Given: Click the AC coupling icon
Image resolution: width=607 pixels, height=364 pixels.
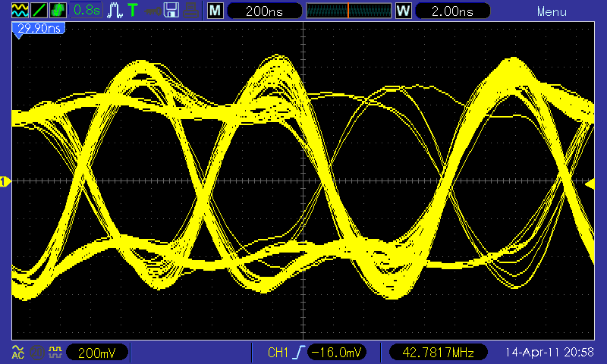Looking at the screenshot, I should pos(18,352).
